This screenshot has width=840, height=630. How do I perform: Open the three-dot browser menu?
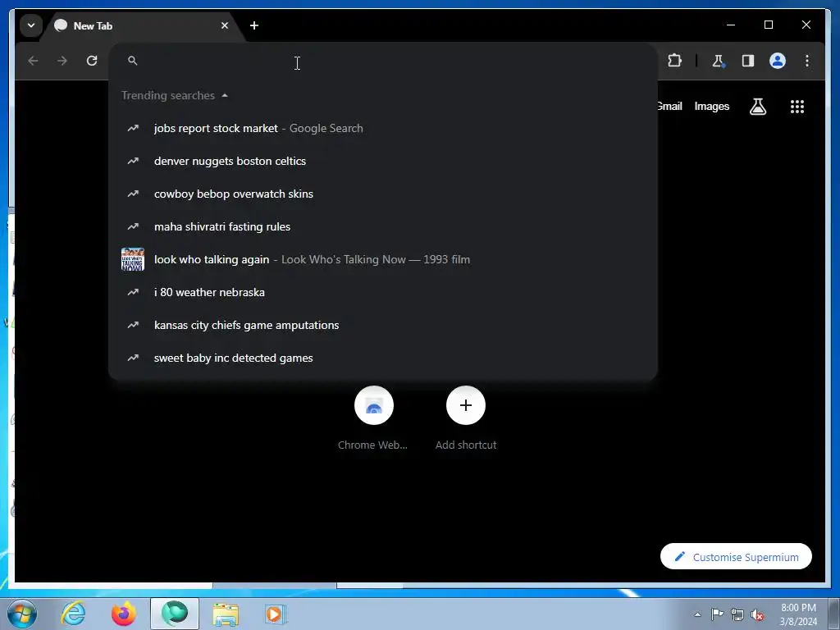(807, 61)
